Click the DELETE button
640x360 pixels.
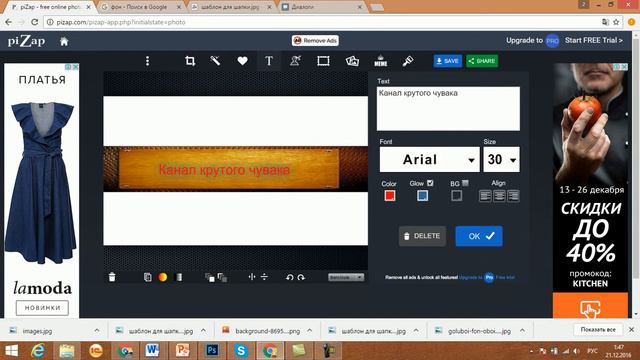click(422, 236)
